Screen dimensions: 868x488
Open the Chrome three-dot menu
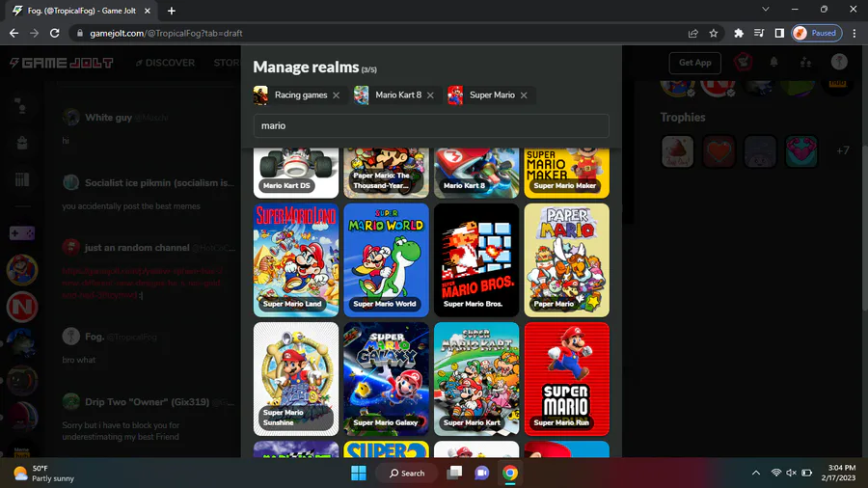coord(854,33)
